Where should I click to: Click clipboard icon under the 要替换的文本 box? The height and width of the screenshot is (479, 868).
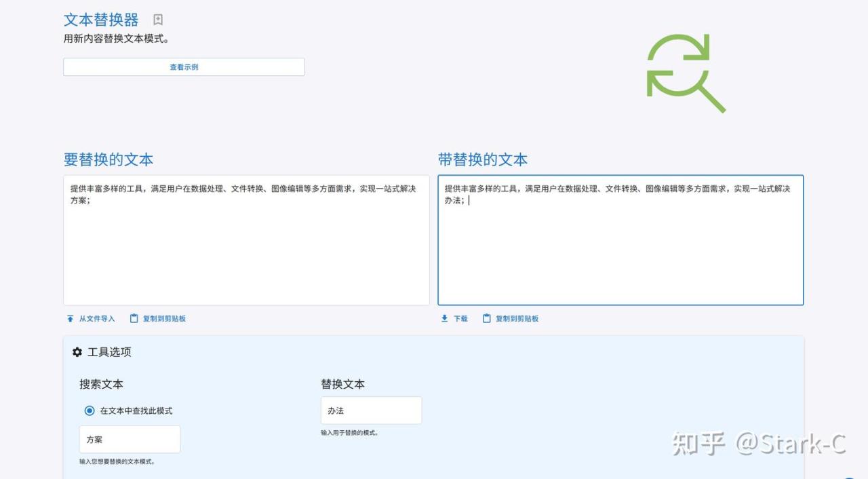pyautogui.click(x=134, y=318)
